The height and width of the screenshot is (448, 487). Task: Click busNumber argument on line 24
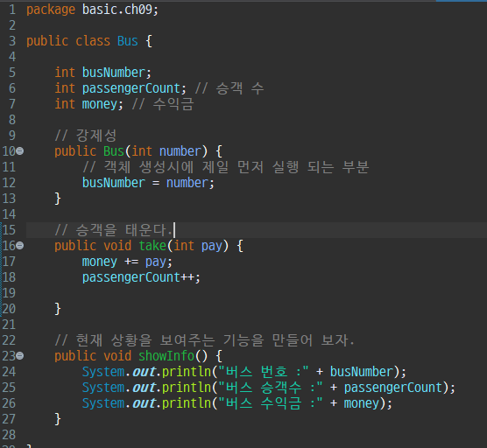point(361,372)
